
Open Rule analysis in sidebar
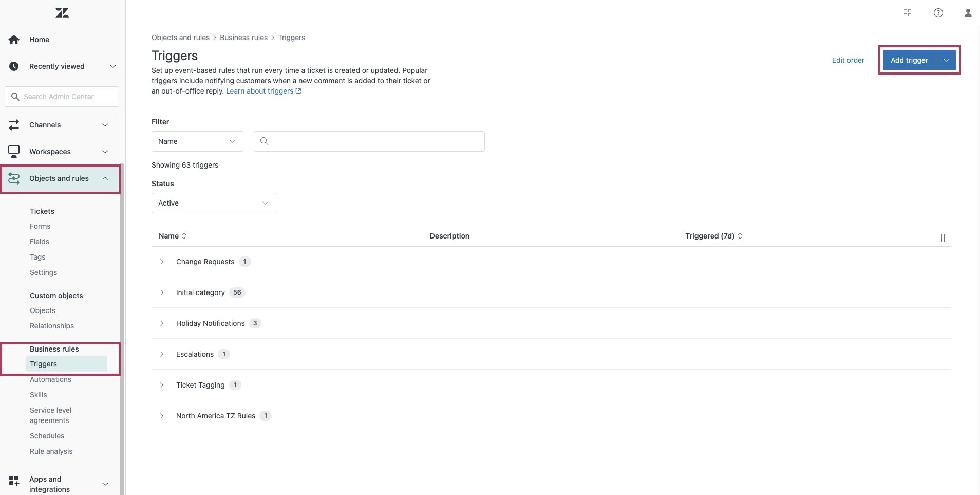point(51,451)
